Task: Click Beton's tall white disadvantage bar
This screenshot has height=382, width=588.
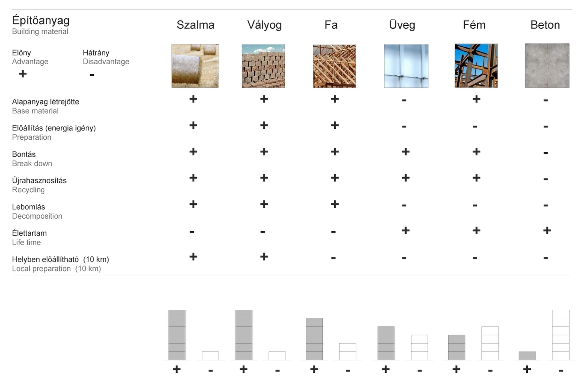Action: click(x=561, y=335)
